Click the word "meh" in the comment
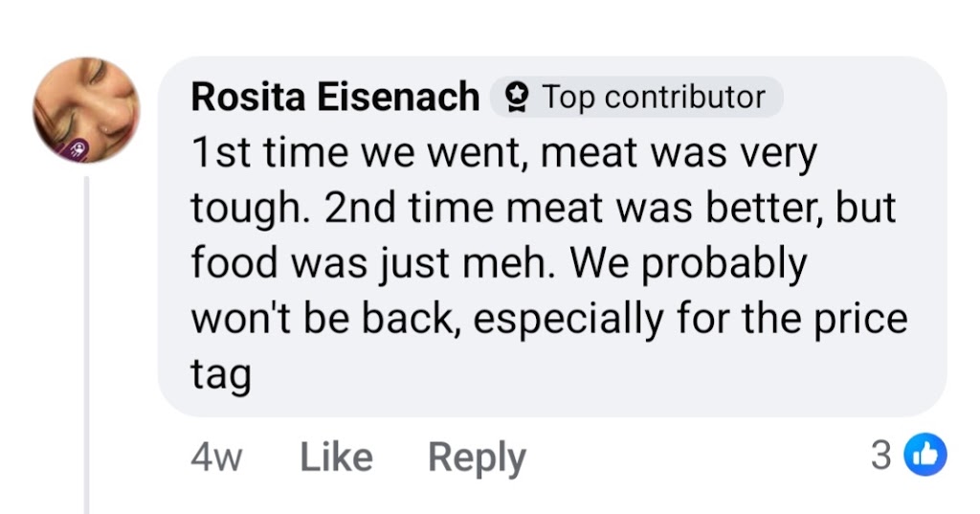The width and height of the screenshot is (980, 514). [x=525, y=263]
